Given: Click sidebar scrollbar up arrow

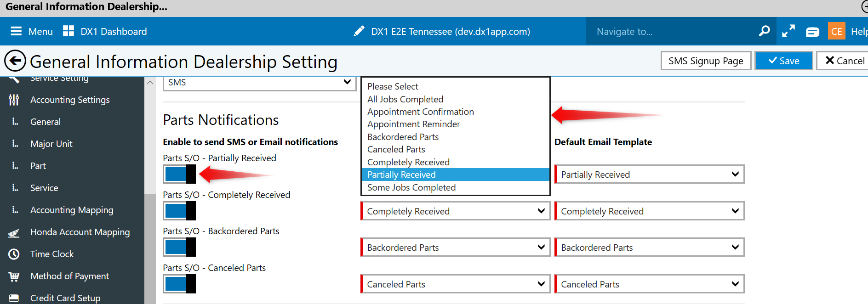Looking at the screenshot, I should point(150,83).
